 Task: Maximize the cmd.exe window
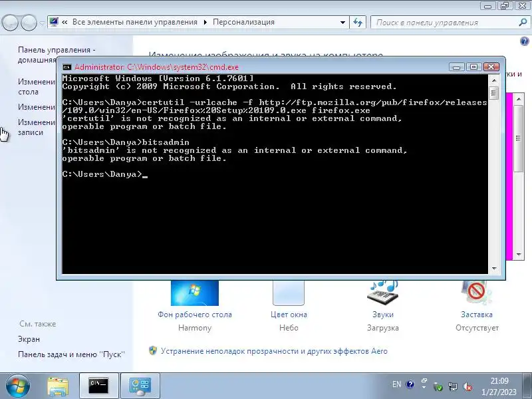(x=473, y=67)
